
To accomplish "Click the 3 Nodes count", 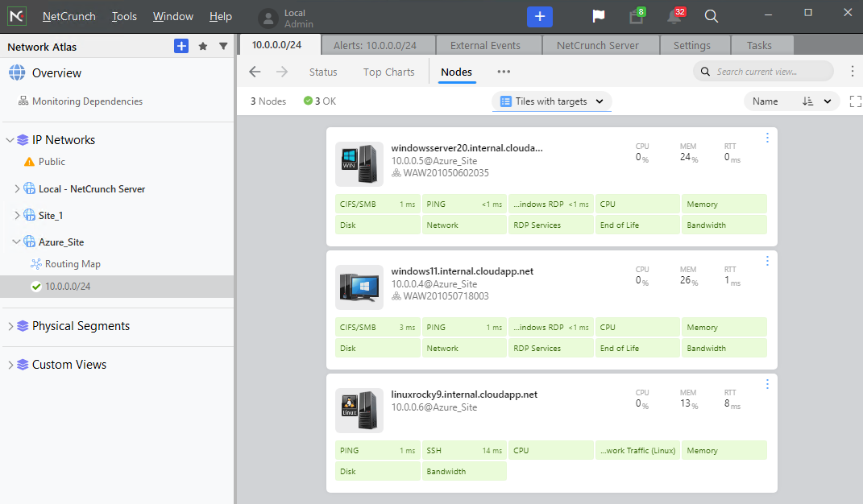I will point(268,101).
